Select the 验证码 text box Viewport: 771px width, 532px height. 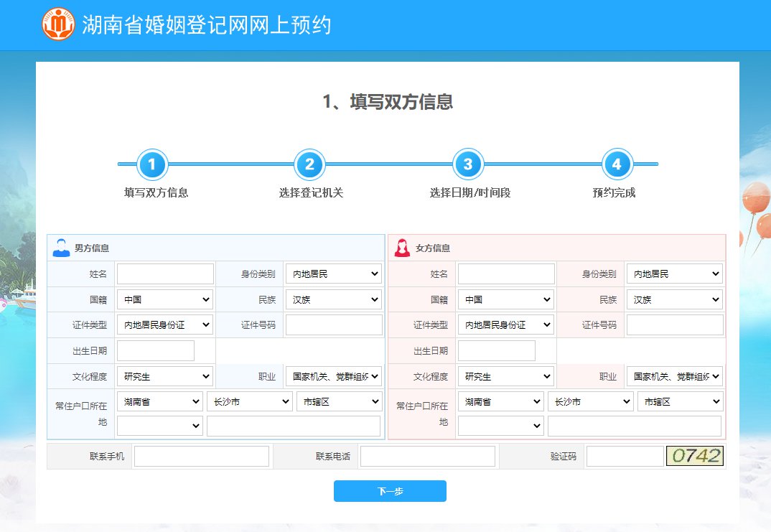click(x=625, y=456)
